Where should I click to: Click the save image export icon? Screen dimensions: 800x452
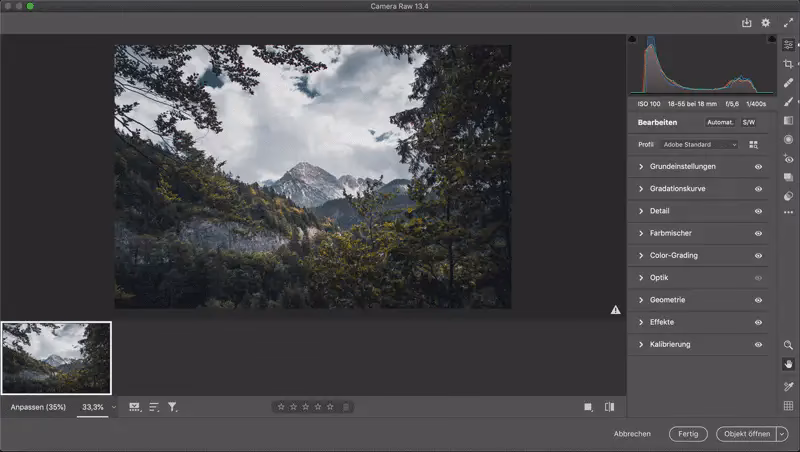pyautogui.click(x=746, y=22)
